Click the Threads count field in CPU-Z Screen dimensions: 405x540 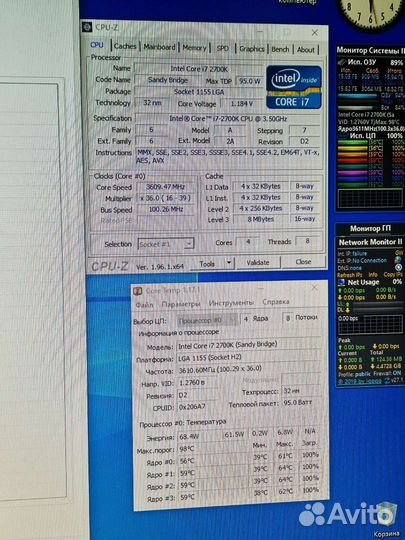(x=307, y=241)
